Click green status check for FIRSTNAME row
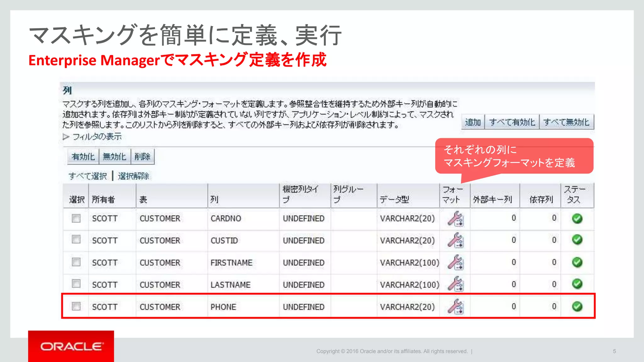The width and height of the screenshot is (644, 362). [x=577, y=262]
